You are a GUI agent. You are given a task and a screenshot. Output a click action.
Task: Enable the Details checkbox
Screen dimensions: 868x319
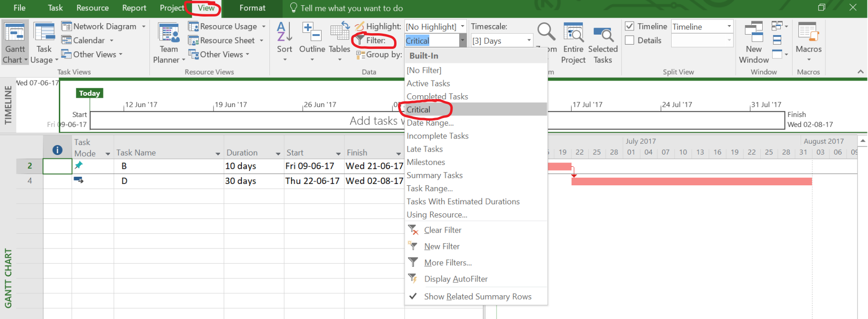629,40
